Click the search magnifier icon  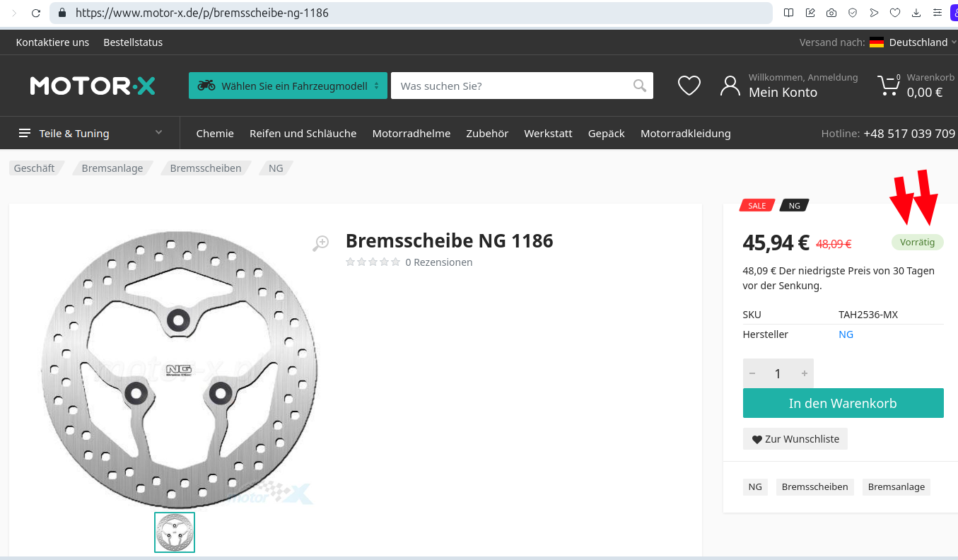coord(639,86)
